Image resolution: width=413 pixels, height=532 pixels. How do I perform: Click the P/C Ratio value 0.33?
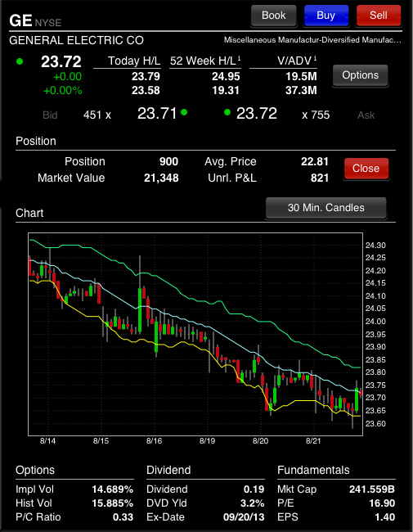(x=123, y=517)
